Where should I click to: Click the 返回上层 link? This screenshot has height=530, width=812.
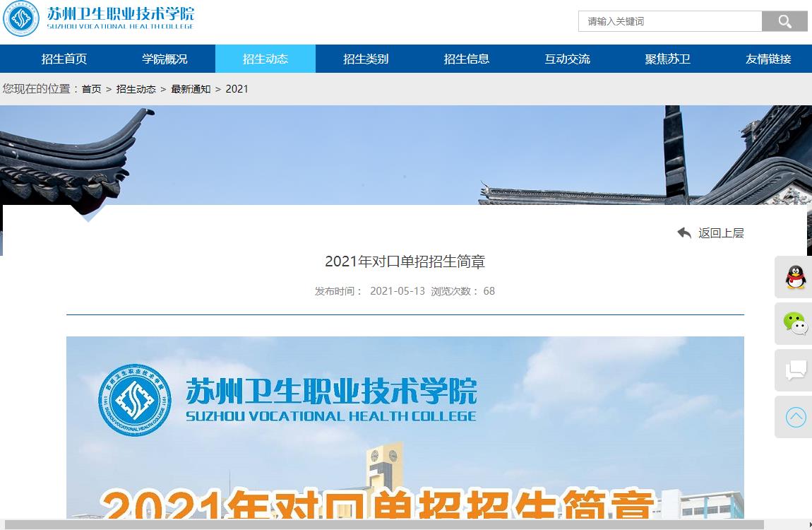tap(721, 233)
